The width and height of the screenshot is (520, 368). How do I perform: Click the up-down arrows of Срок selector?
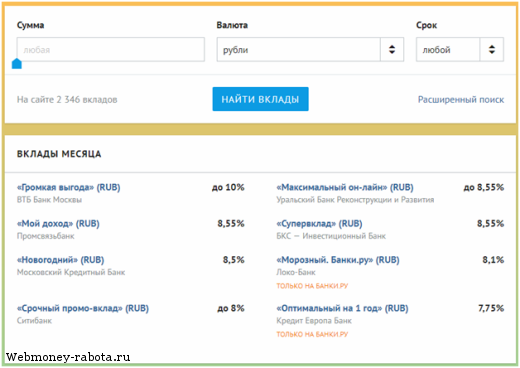492,49
